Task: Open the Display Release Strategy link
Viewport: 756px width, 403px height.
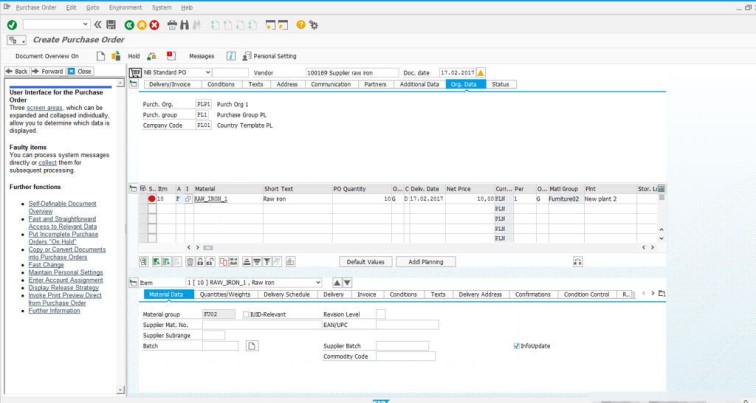Action: [x=63, y=287]
